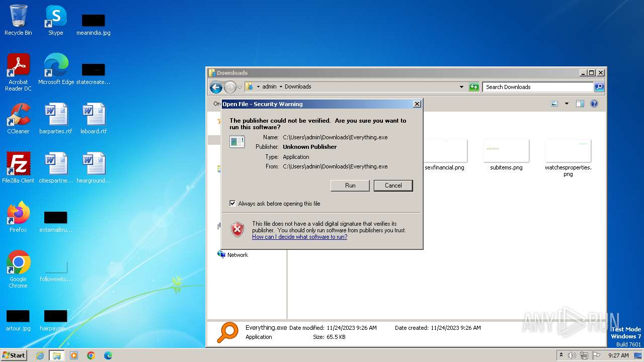Click the Back arrow in Downloads window
Screen dimensions: 644x362
216,87
